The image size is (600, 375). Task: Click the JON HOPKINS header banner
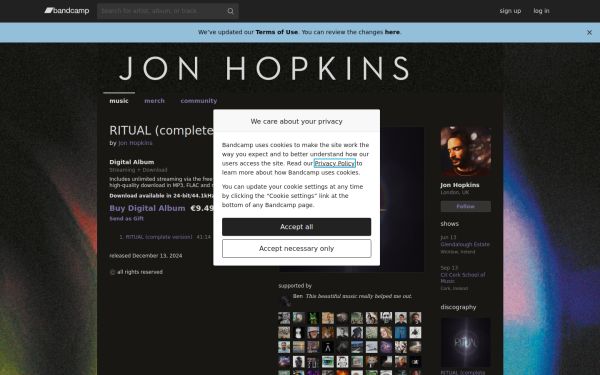[300, 67]
